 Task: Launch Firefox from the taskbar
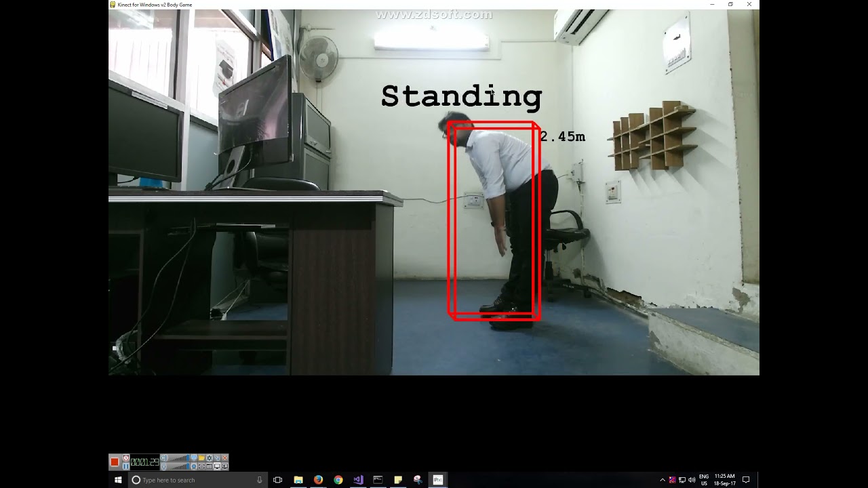pyautogui.click(x=318, y=480)
